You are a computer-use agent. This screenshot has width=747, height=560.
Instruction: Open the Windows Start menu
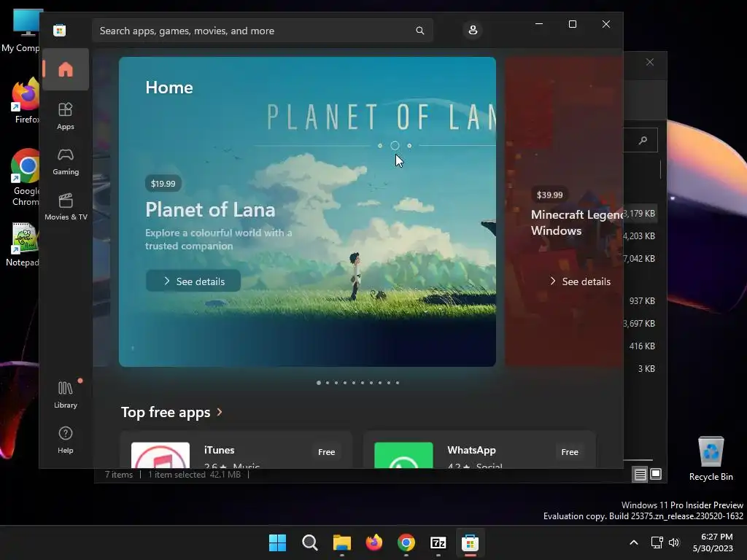point(277,542)
